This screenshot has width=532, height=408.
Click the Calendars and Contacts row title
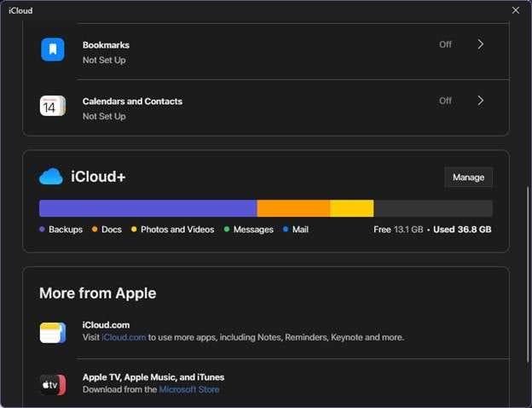132,102
